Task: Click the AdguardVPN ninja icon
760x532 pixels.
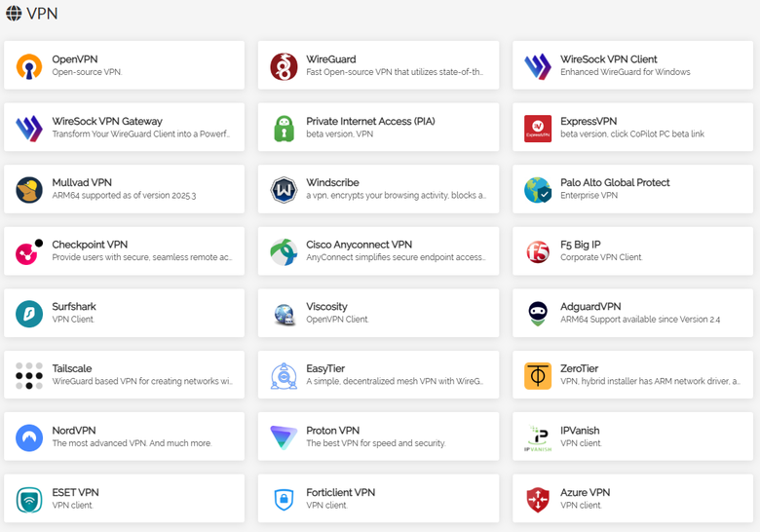Action: click(x=538, y=314)
